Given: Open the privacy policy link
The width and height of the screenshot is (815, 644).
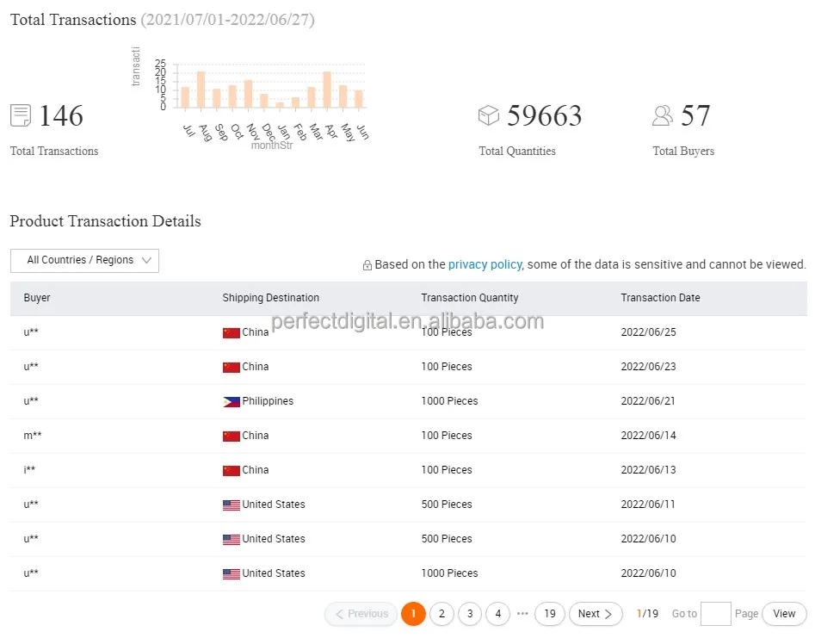Looking at the screenshot, I should [485, 265].
